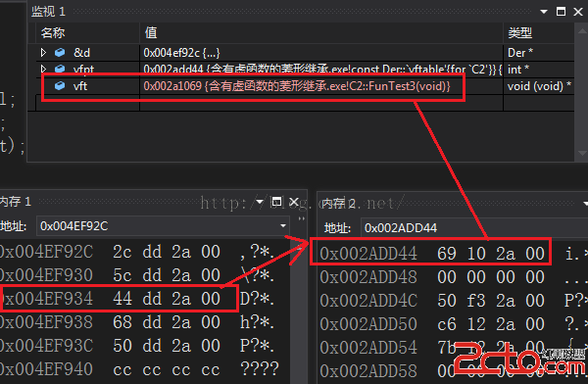Select the vfpt variable cube icon
The width and height of the screenshot is (588, 384).
coord(60,69)
